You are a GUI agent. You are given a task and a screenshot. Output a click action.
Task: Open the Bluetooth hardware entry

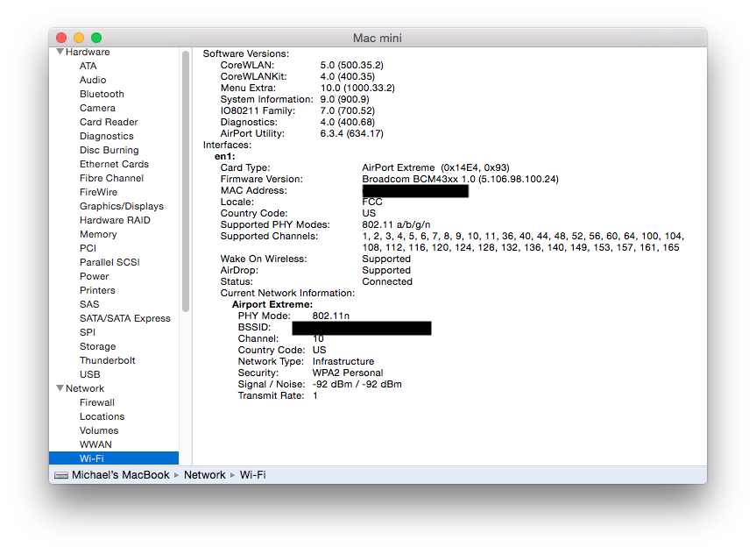click(102, 94)
